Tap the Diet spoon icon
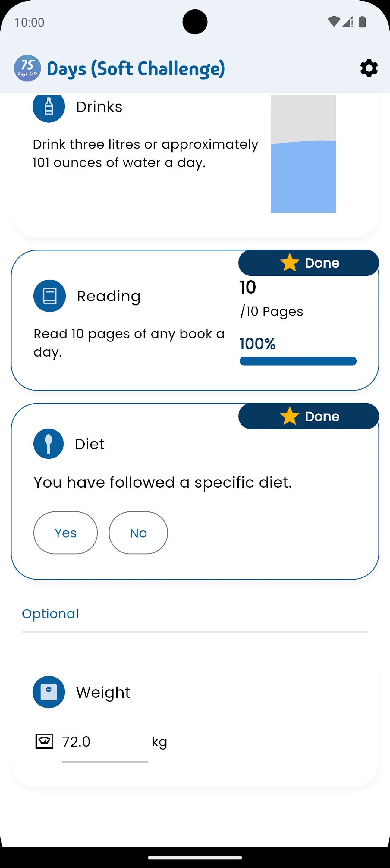 (49, 444)
